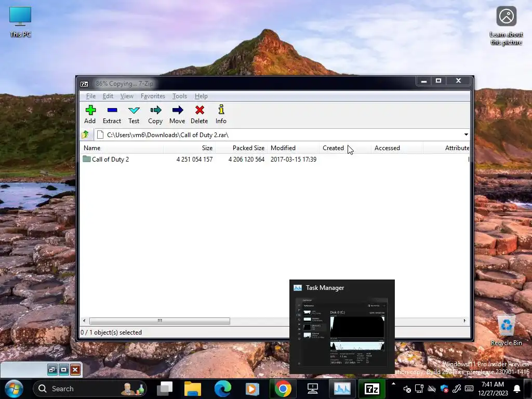This screenshot has height=399, width=532.
Task: Click Learn about this picture icon
Action: point(506,26)
